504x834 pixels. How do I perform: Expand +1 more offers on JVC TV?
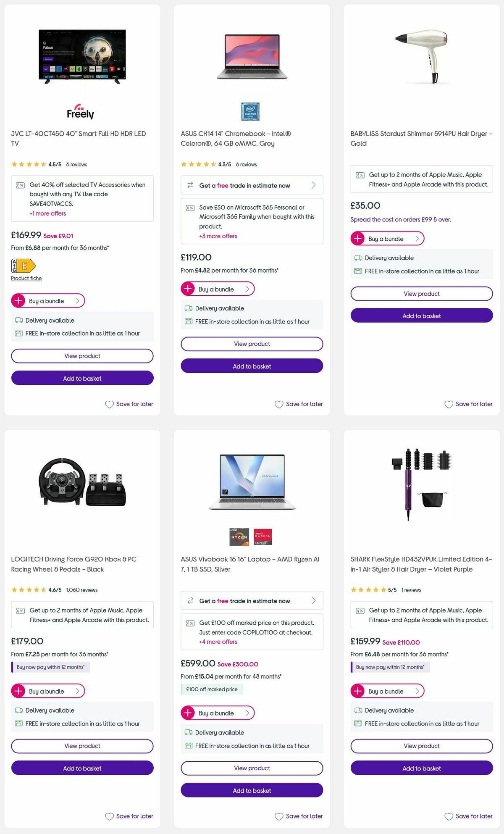tap(47, 213)
